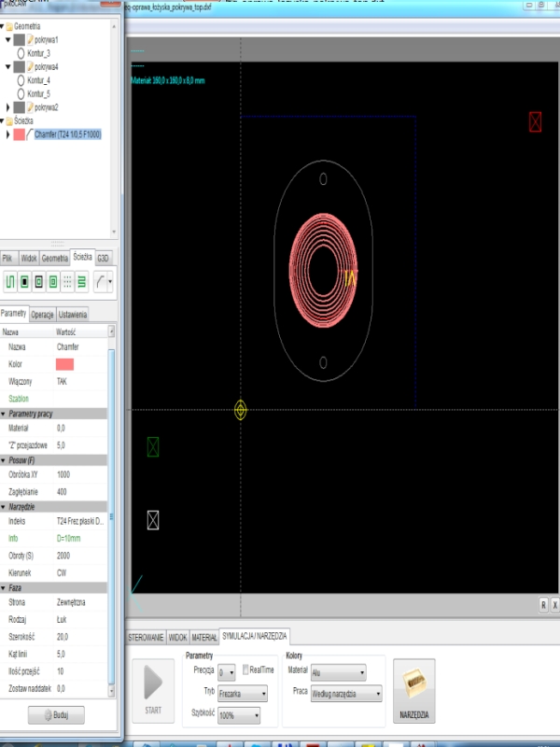Collapse the pokrywa1 tree node
Screen dimensions: 560x747
coord(7,39)
